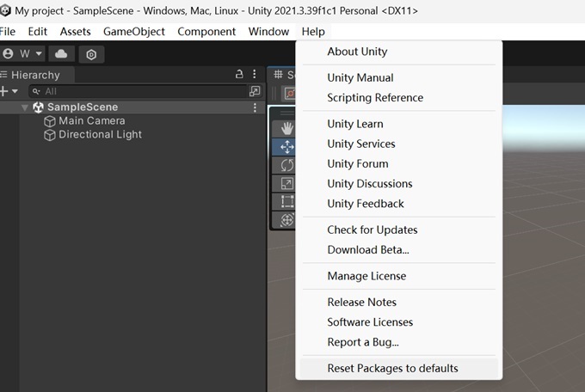Select the Rotate tool

click(x=285, y=165)
